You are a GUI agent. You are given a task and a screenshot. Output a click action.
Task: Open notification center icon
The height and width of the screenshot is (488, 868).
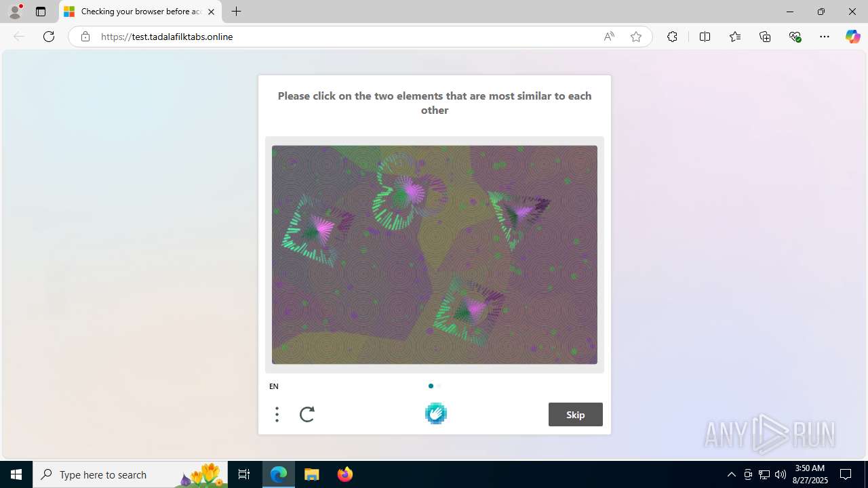(x=846, y=474)
